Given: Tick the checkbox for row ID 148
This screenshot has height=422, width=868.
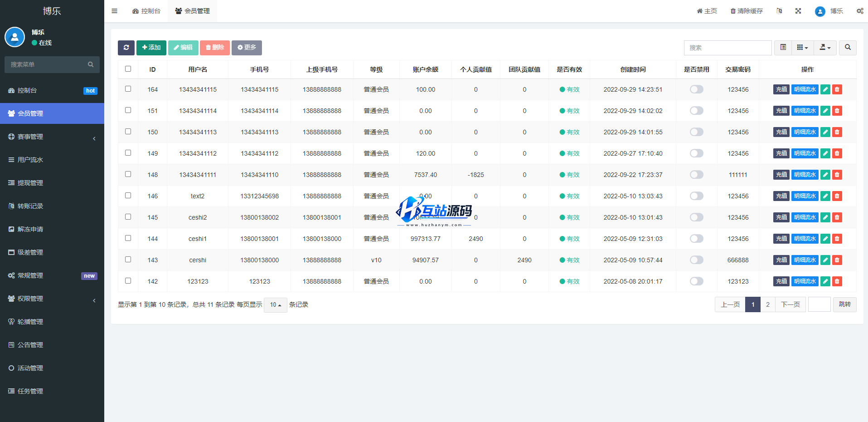Looking at the screenshot, I should pyautogui.click(x=128, y=174).
